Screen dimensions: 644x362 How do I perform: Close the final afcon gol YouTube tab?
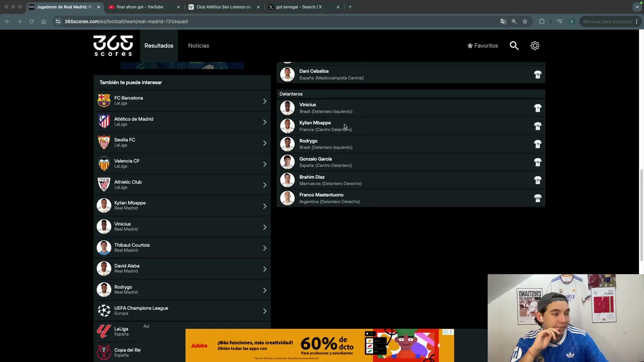[x=178, y=7]
